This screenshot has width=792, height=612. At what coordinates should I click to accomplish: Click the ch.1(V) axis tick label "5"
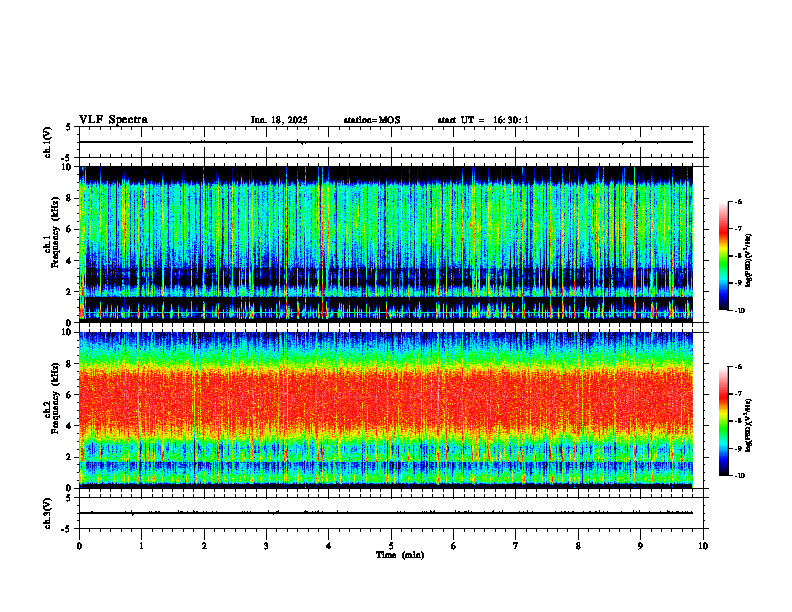(68, 128)
